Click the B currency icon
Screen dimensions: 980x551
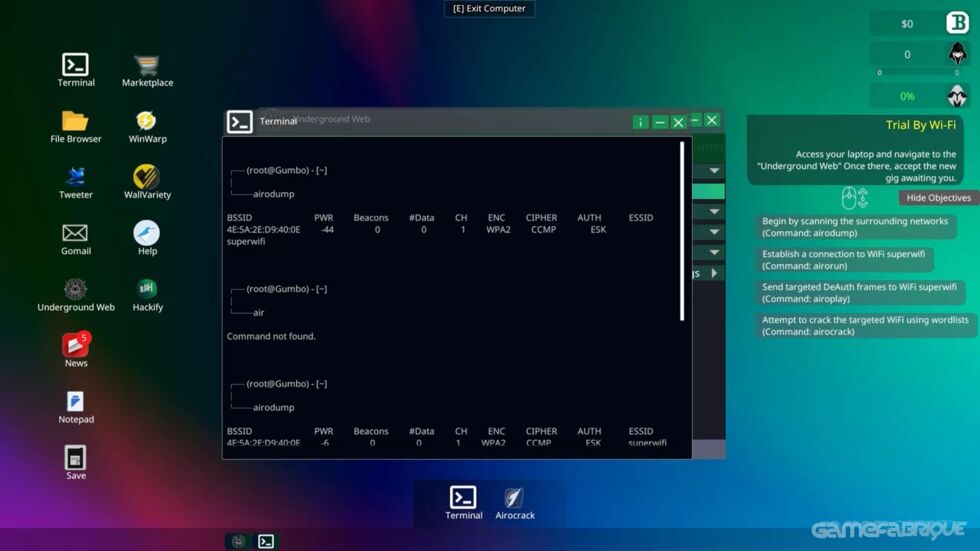[x=957, y=23]
